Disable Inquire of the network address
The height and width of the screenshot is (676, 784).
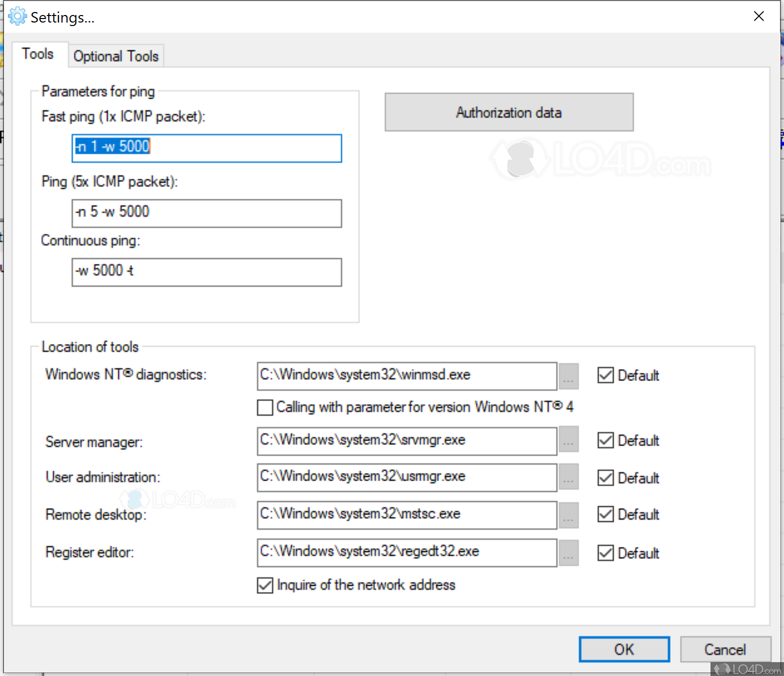tap(265, 585)
